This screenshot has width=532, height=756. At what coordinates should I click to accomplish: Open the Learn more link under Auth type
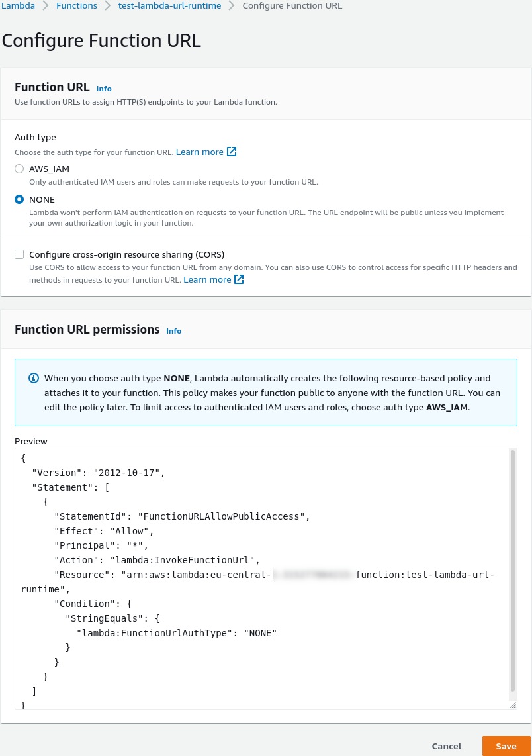[200, 152]
